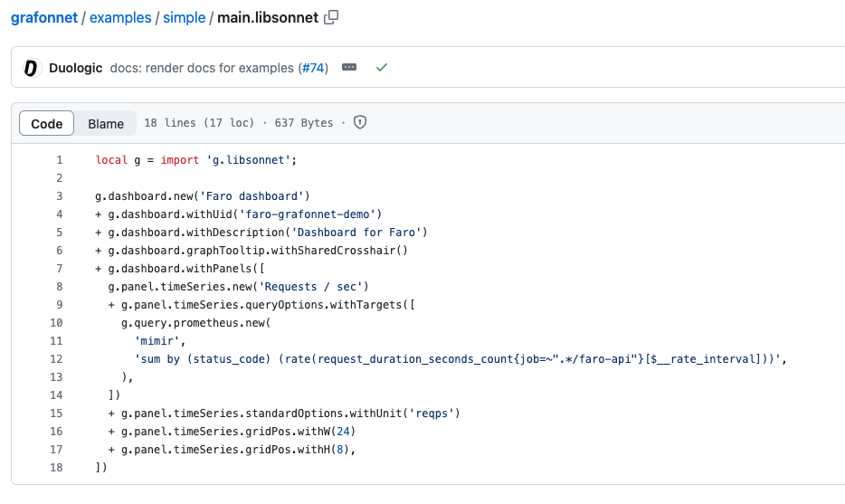
Task: Click the green commit status checkmark
Action: click(382, 68)
